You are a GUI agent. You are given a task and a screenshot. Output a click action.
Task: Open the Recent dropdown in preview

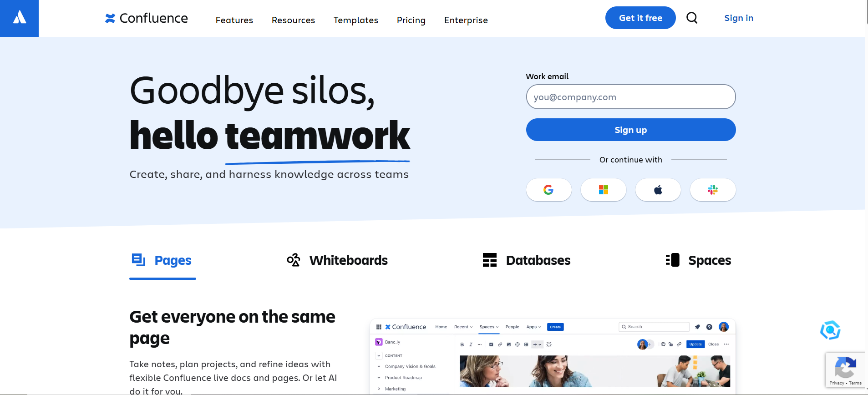coord(463,327)
